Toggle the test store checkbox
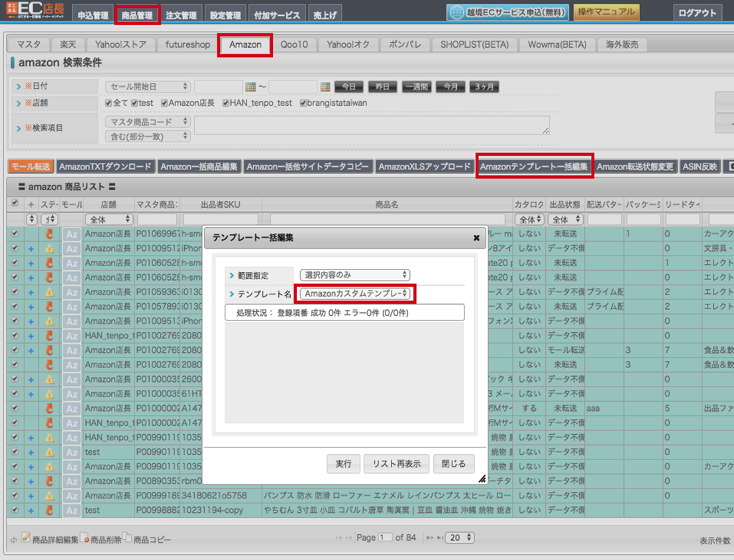Screen dimensions: 734x560 click(134, 103)
